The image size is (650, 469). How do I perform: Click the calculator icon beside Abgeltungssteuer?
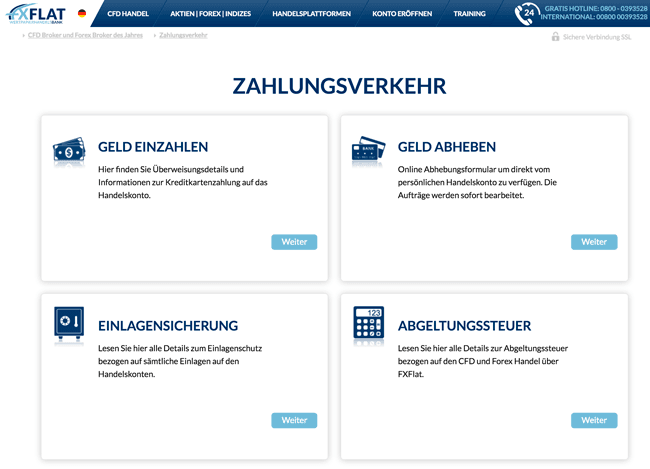pyautogui.click(x=369, y=324)
